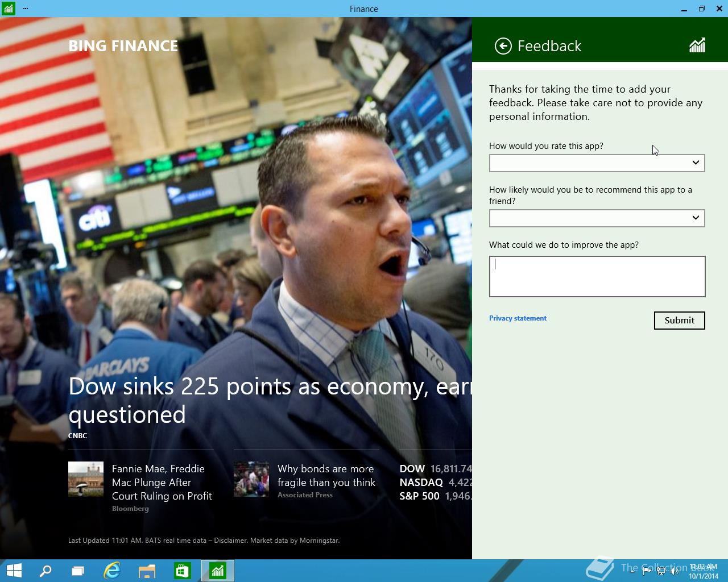Screen dimensions: 728x582
Task: Open the recommend to a friend dropdown
Action: [x=597, y=218]
